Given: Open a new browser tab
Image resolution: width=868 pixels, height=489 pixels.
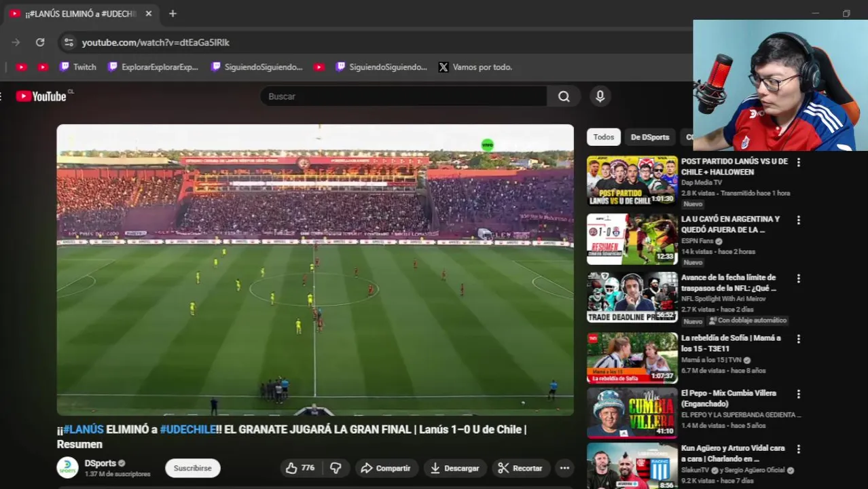Looking at the screenshot, I should pos(173,14).
